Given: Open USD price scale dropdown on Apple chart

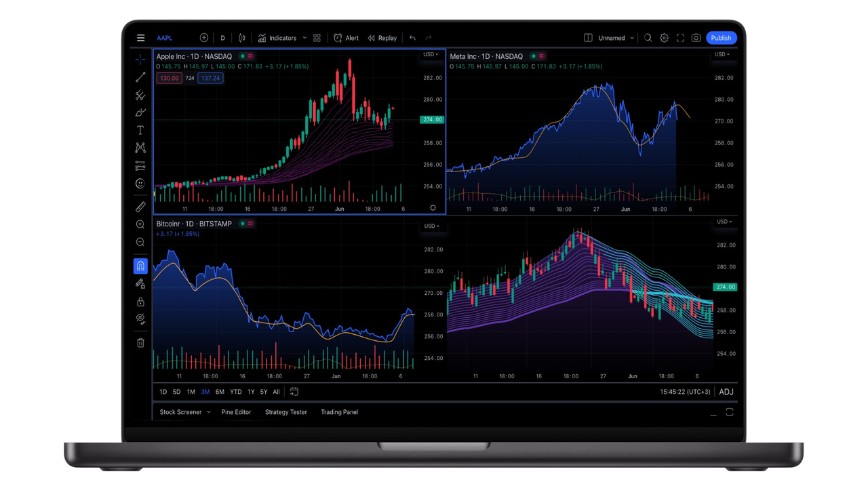Looking at the screenshot, I should (x=430, y=54).
